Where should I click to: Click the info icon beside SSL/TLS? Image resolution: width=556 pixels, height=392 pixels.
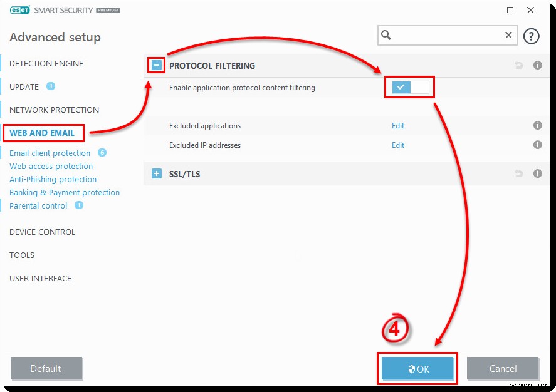click(537, 173)
